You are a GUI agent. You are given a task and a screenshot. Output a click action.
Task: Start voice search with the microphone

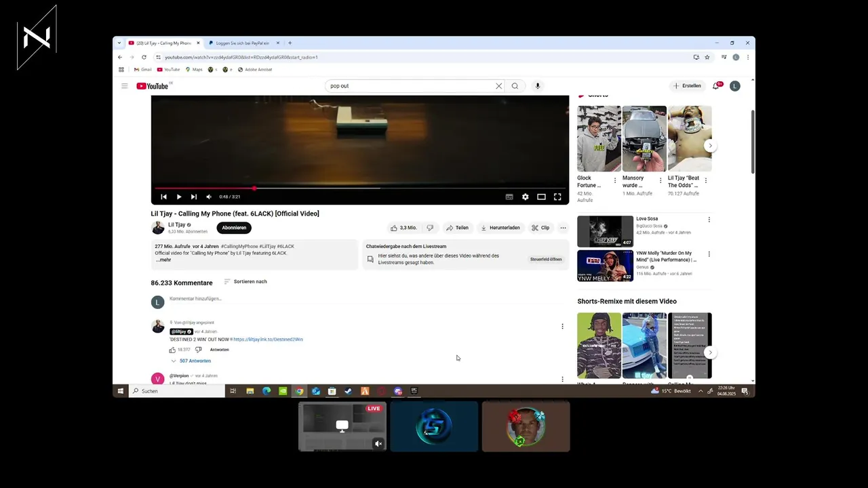(x=538, y=86)
